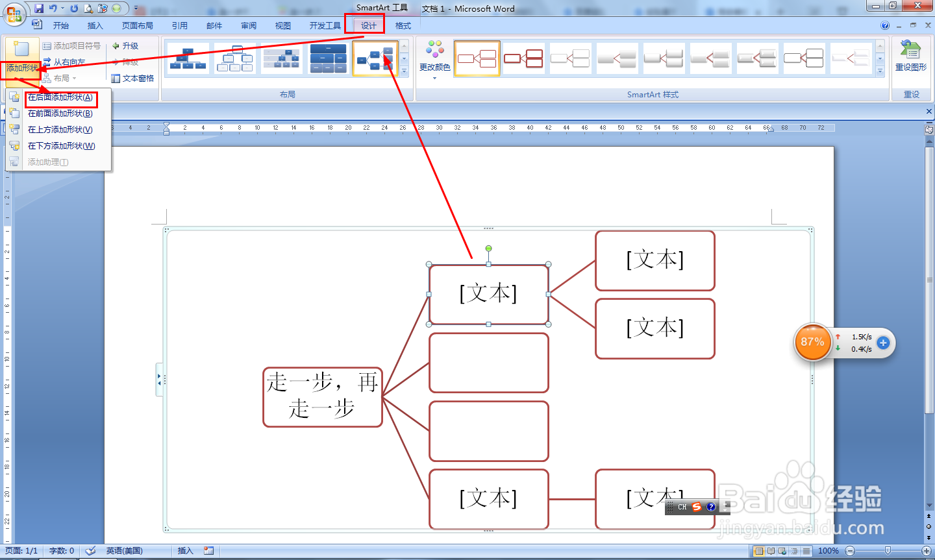Promote the shape with 升级

pyautogui.click(x=125, y=46)
